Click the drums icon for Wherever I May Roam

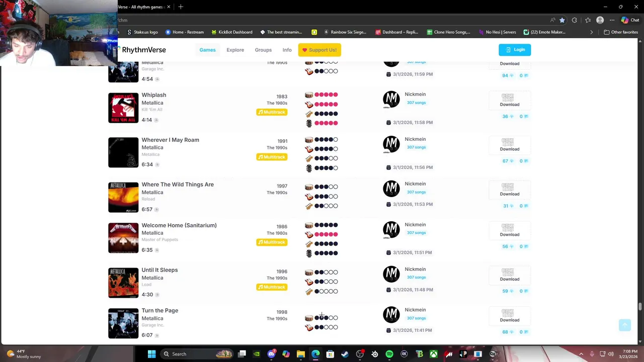coord(309,139)
